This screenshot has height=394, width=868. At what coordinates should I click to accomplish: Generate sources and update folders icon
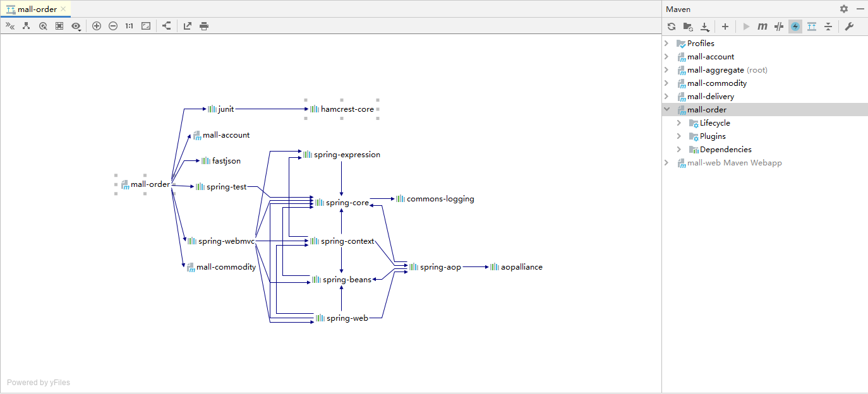pyautogui.click(x=688, y=27)
